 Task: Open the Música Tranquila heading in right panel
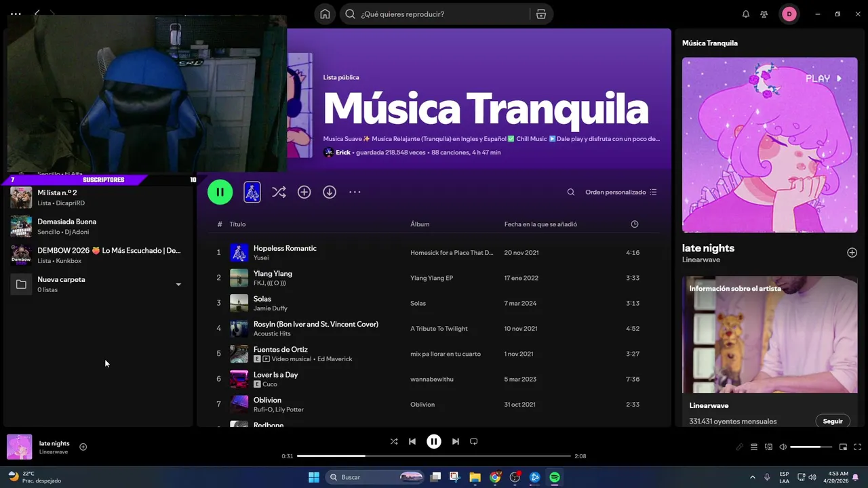pos(710,43)
